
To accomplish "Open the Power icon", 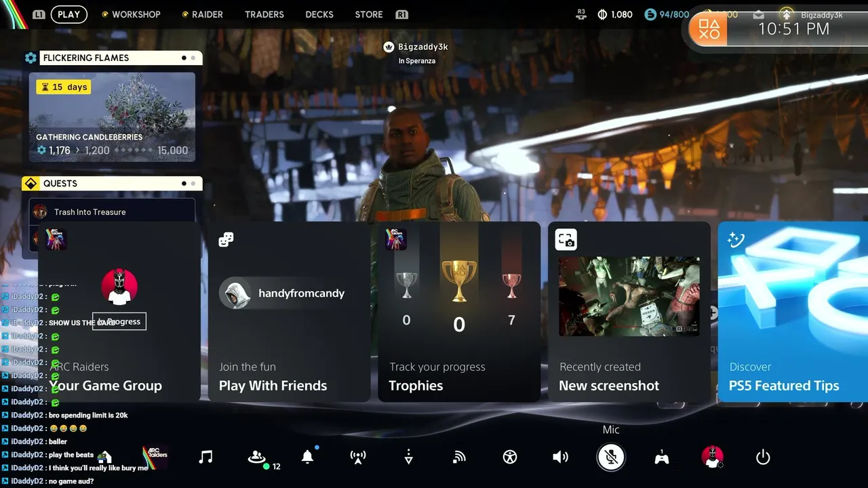I will [763, 457].
